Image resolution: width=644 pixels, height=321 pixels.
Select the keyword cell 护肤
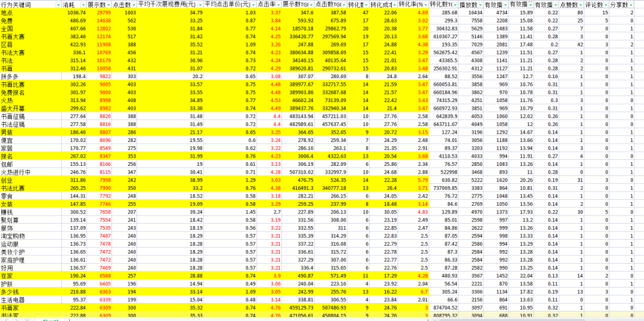[x=31, y=283]
